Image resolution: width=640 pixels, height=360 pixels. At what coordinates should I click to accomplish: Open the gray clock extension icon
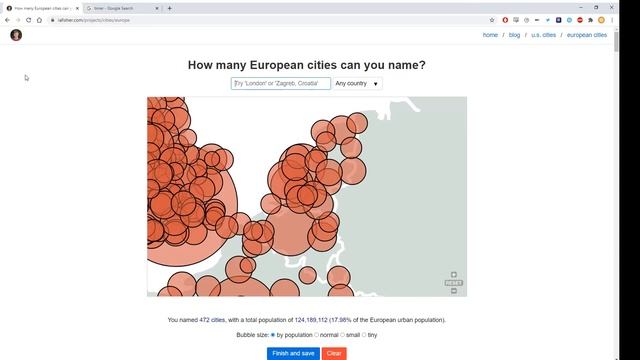click(x=527, y=20)
